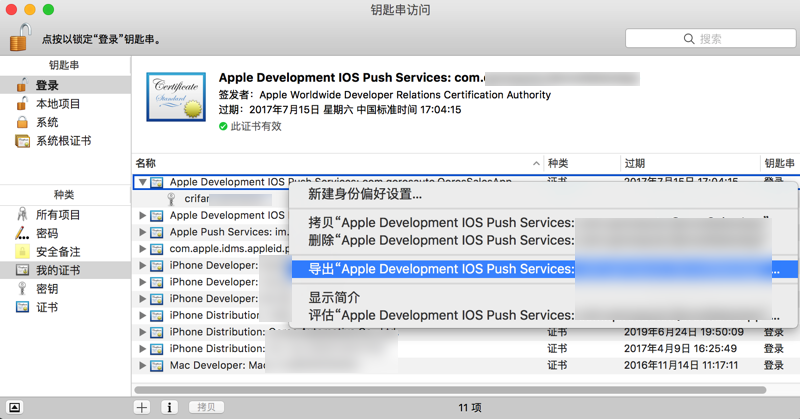Click the 密钥 key icon

click(22, 288)
